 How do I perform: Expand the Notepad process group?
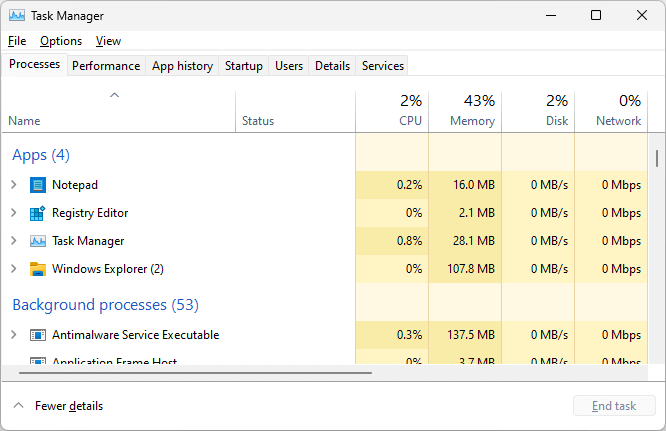[14, 185]
